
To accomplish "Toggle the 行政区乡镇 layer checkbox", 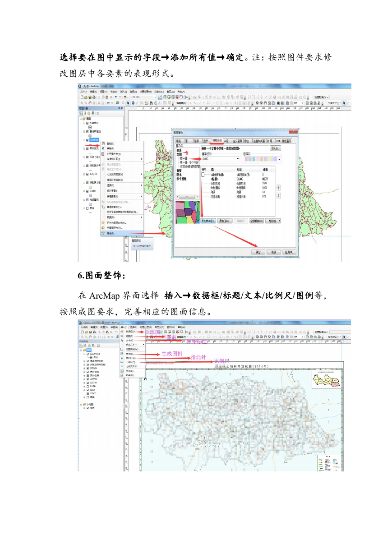I will tap(88, 183).
